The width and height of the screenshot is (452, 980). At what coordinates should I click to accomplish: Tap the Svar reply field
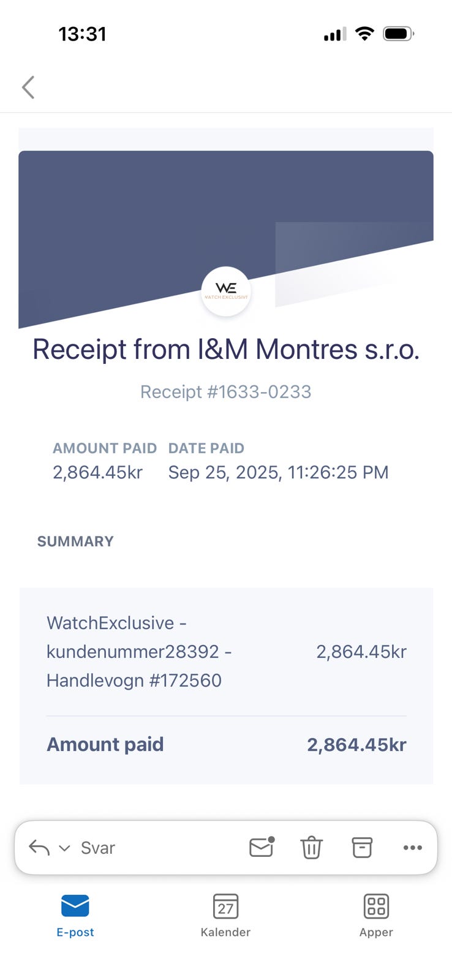98,848
